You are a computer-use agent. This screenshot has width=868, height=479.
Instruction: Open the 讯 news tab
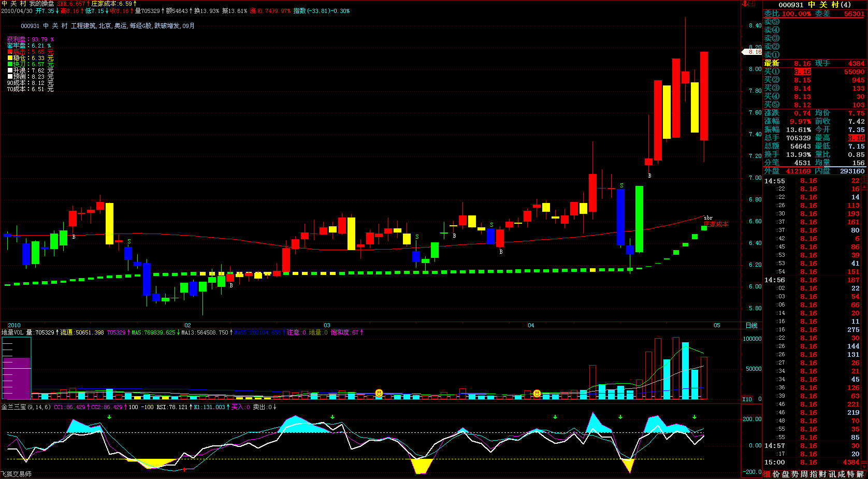tap(832, 474)
